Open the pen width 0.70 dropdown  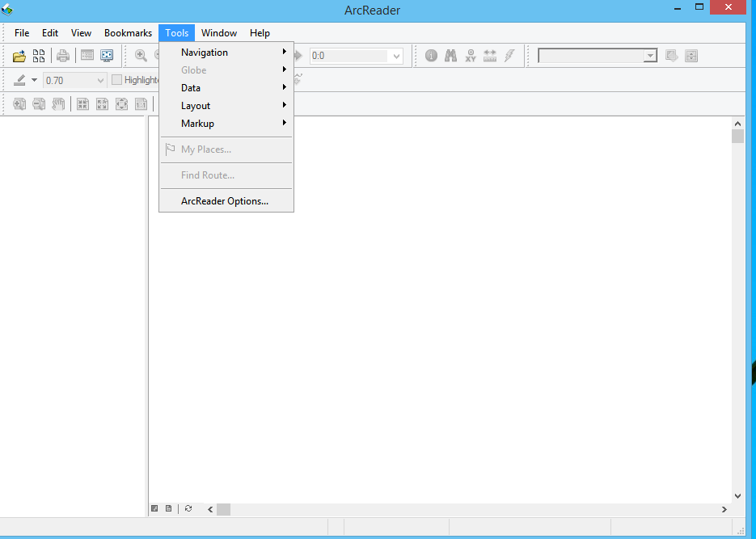tap(101, 80)
